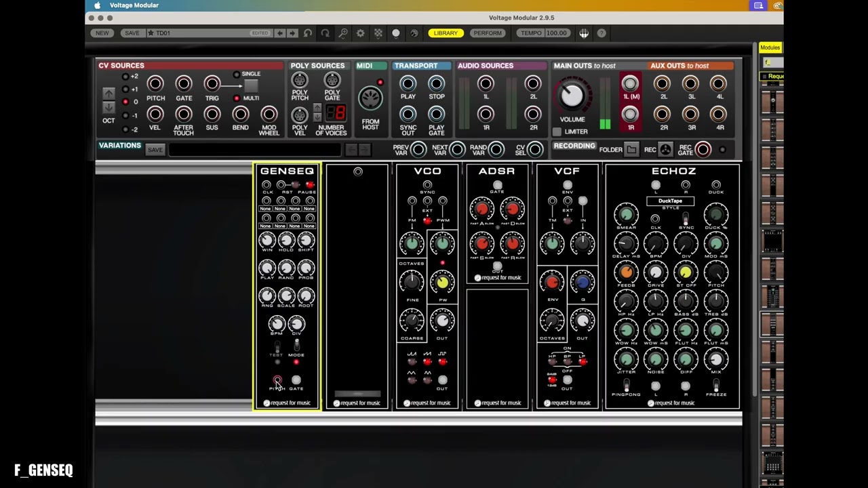Switch to the PERFORM view

[488, 33]
